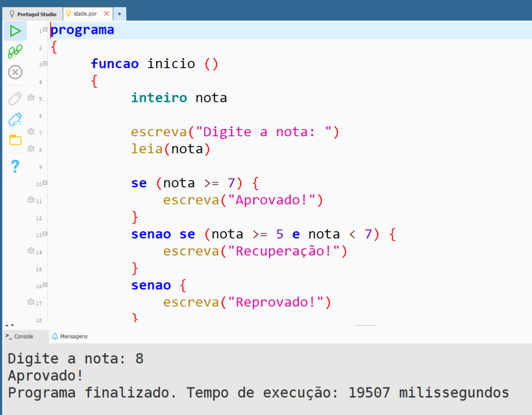
Task: Open the Mensagens tab
Action: 70,336
